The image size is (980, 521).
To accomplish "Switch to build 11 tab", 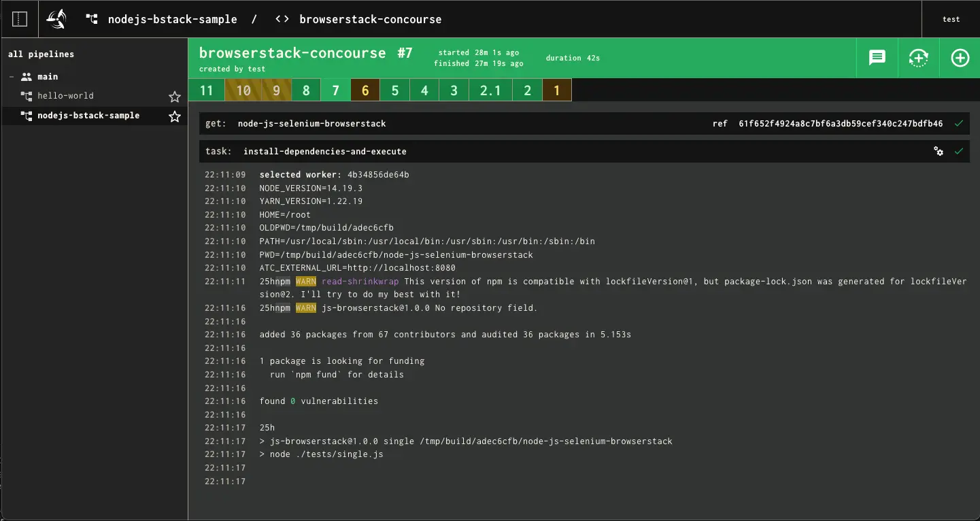I will tap(206, 90).
